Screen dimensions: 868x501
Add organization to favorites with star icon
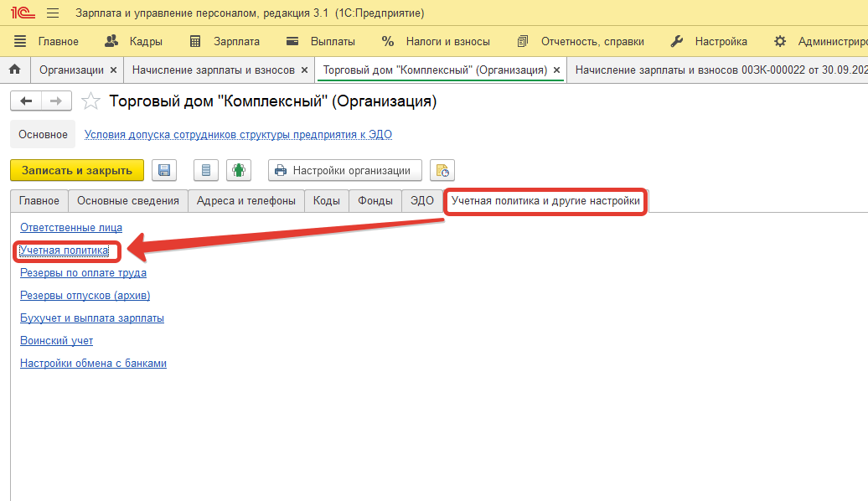(90, 101)
